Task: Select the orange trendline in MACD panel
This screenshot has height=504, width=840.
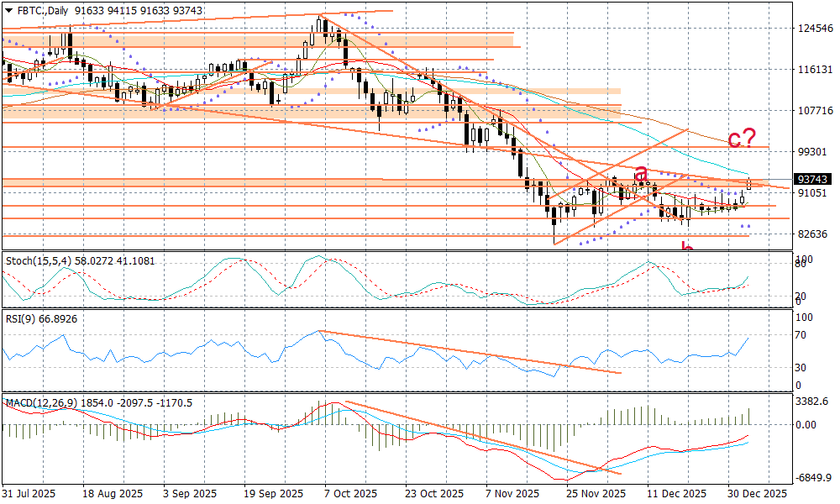Action: 470,436
